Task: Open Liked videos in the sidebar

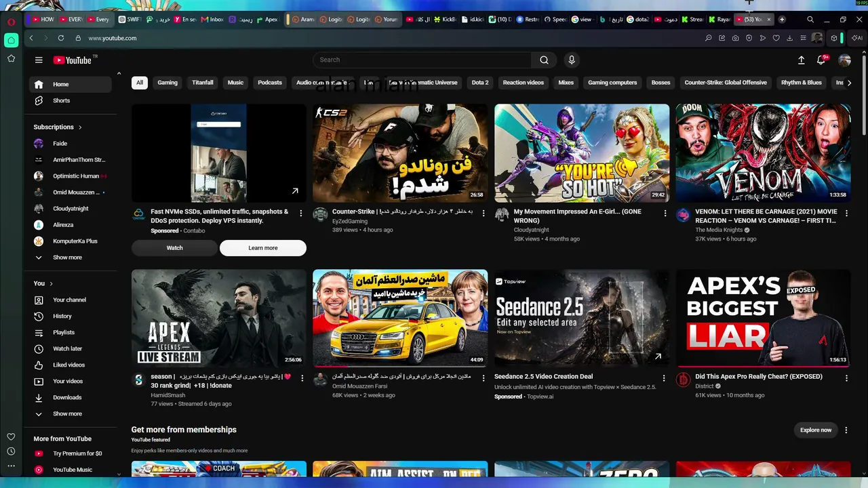Action: 71,365
